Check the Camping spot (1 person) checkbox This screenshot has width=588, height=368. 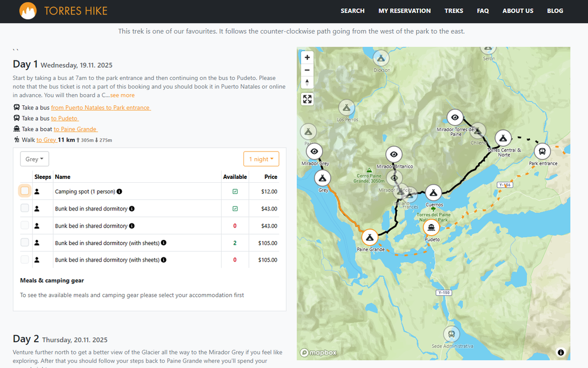(25, 191)
